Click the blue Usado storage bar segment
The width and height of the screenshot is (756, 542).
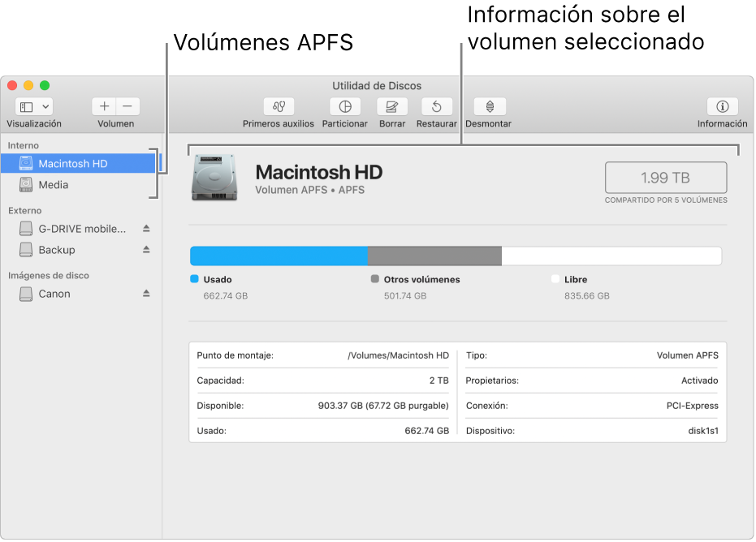[279, 256]
